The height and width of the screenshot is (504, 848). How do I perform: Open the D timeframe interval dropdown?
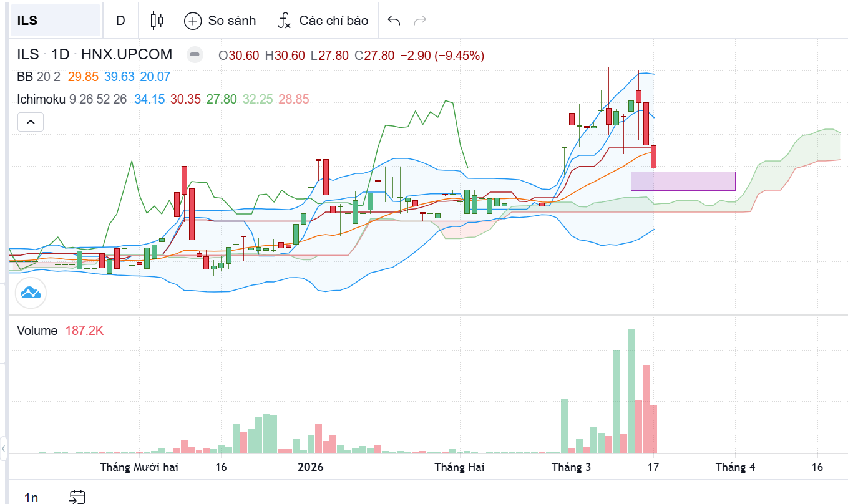pyautogui.click(x=120, y=21)
